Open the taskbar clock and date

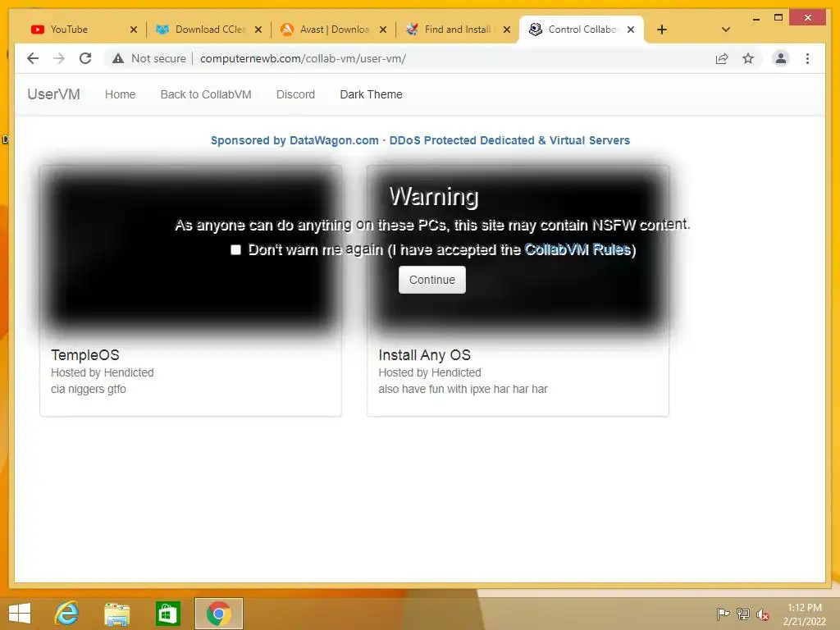[804, 614]
